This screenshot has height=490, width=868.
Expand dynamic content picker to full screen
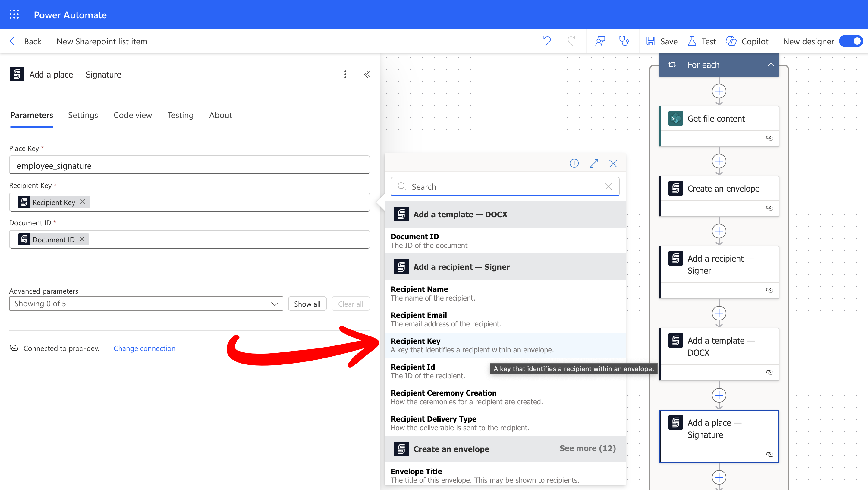594,164
